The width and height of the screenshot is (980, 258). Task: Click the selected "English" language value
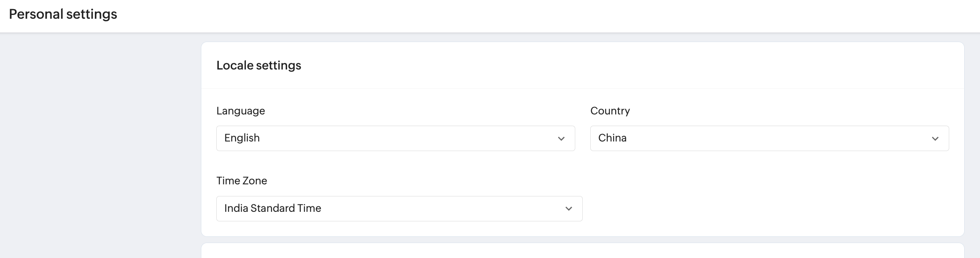click(242, 138)
